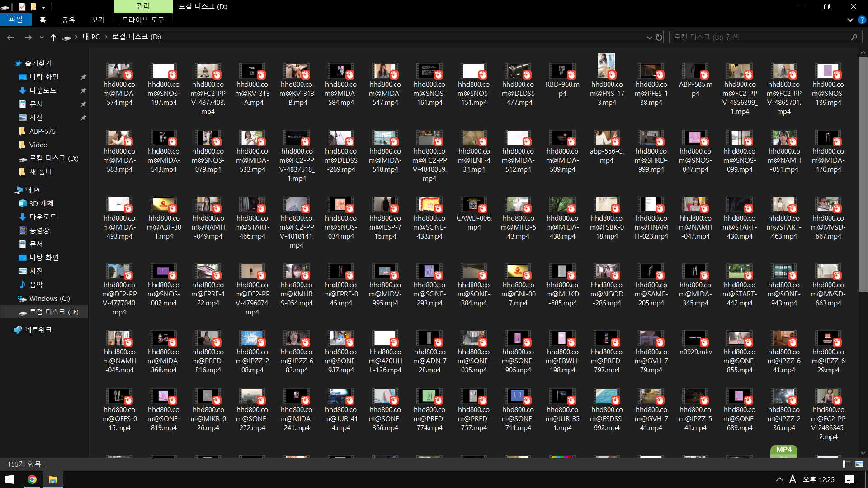Click the refresh icon in address bar

(x=659, y=38)
